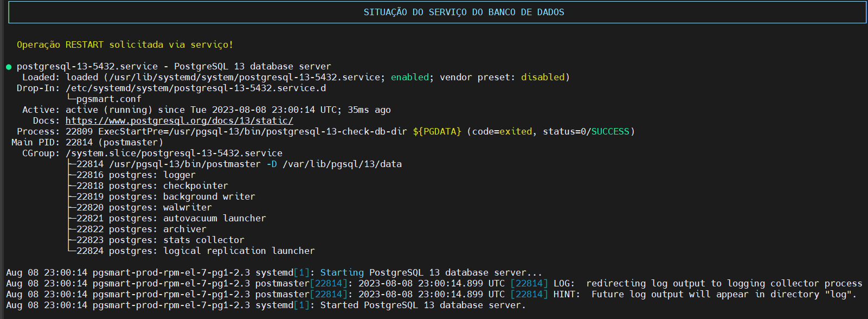Select the '22820 postgres: walwriter' row
Image resolution: width=868 pixels, height=319 pixels.
tap(144, 207)
